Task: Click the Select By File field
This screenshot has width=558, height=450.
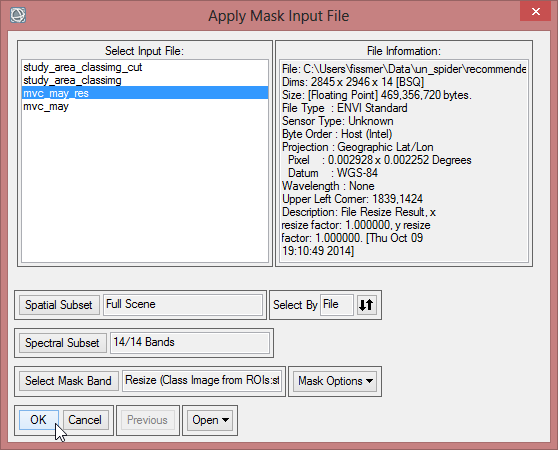Action: [337, 305]
